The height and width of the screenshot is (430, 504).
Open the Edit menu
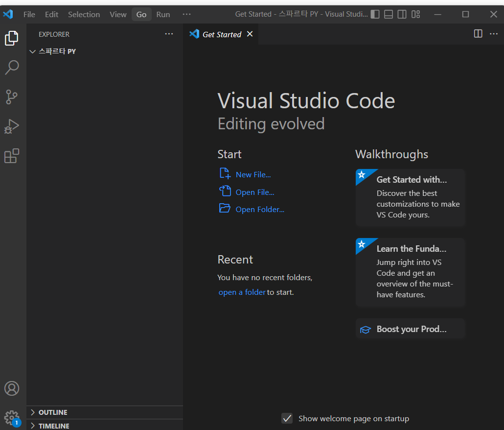click(x=51, y=15)
